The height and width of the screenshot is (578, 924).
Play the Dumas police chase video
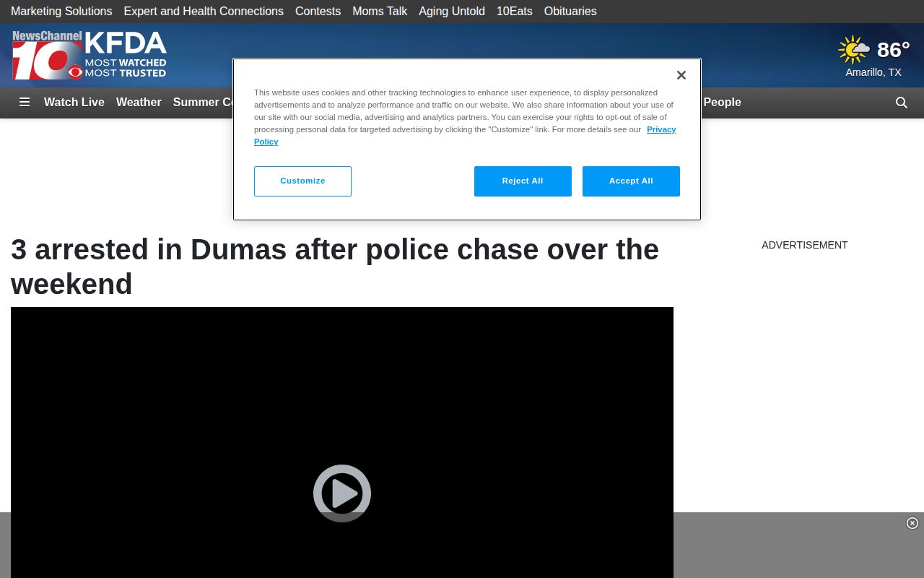click(342, 493)
